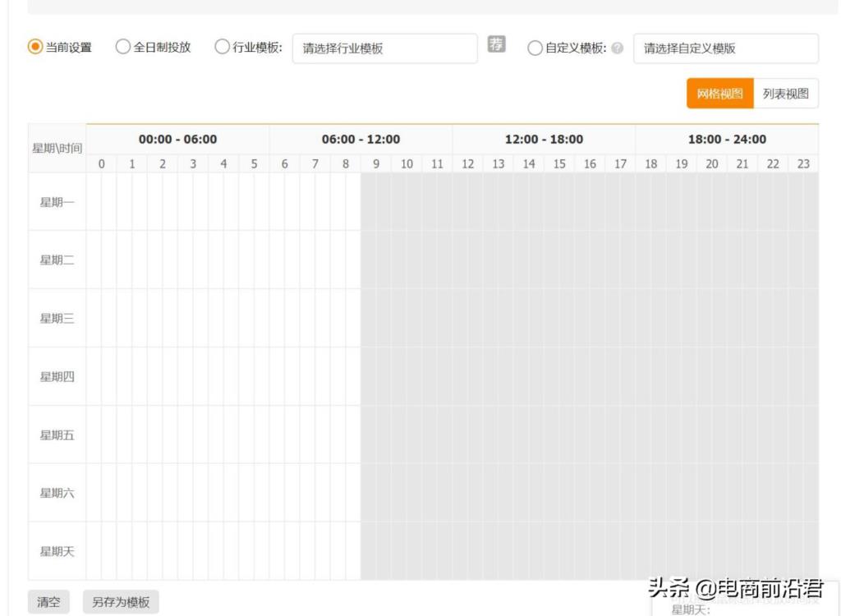Click hour 20 column header
Viewport: 841px width, 616px height.
click(x=712, y=163)
